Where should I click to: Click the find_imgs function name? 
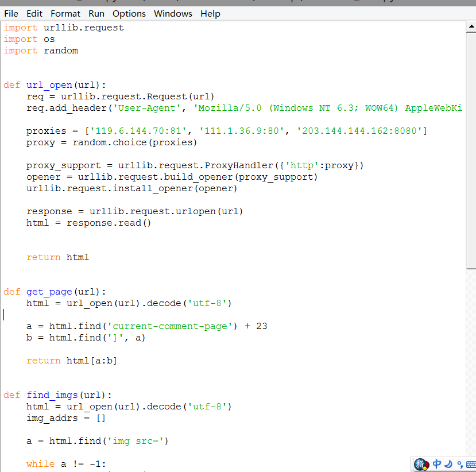(x=52, y=395)
